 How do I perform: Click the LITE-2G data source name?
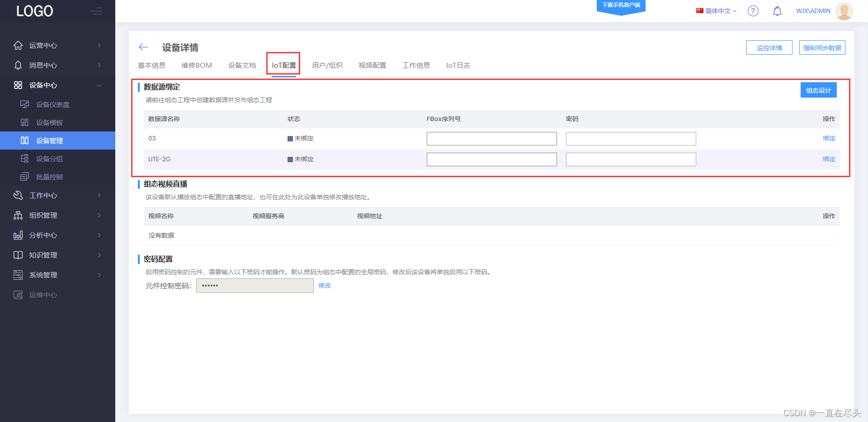[x=160, y=159]
